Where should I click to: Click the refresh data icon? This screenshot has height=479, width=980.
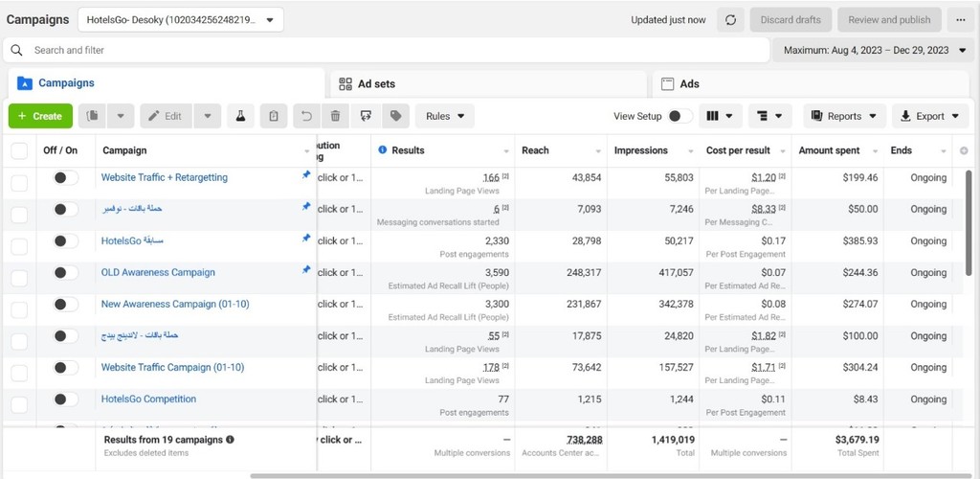point(730,20)
